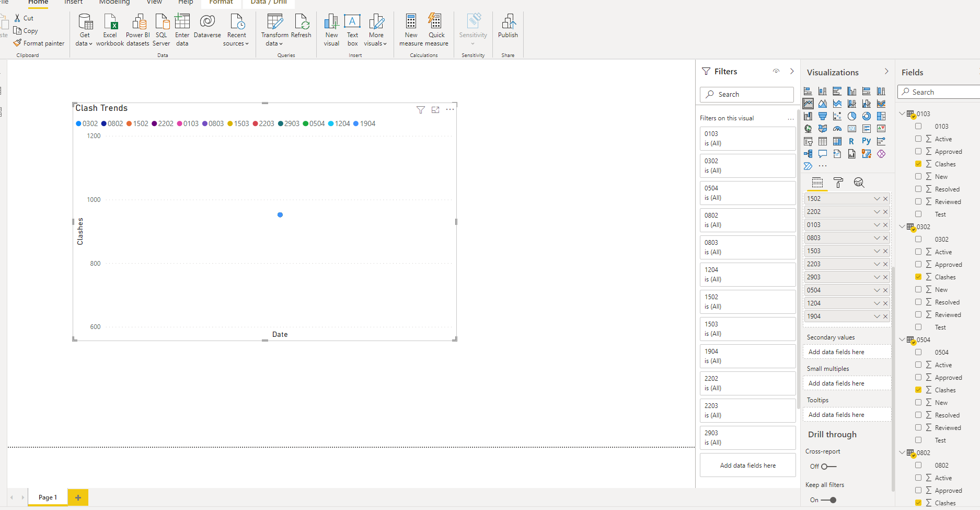Open the Format paint roller tab
Viewport: 980px width, 510px height.
point(838,182)
